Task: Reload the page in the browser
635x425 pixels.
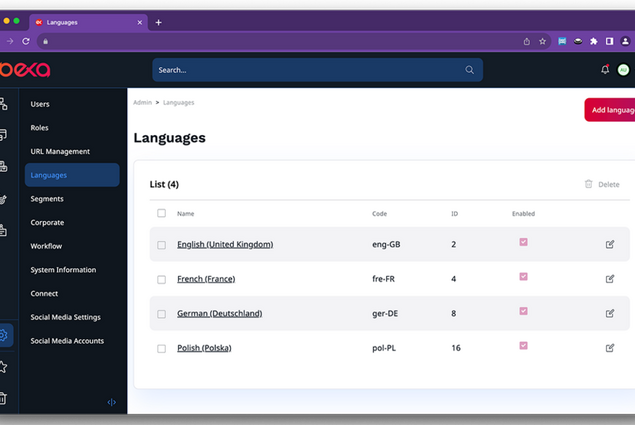Action: tap(26, 41)
